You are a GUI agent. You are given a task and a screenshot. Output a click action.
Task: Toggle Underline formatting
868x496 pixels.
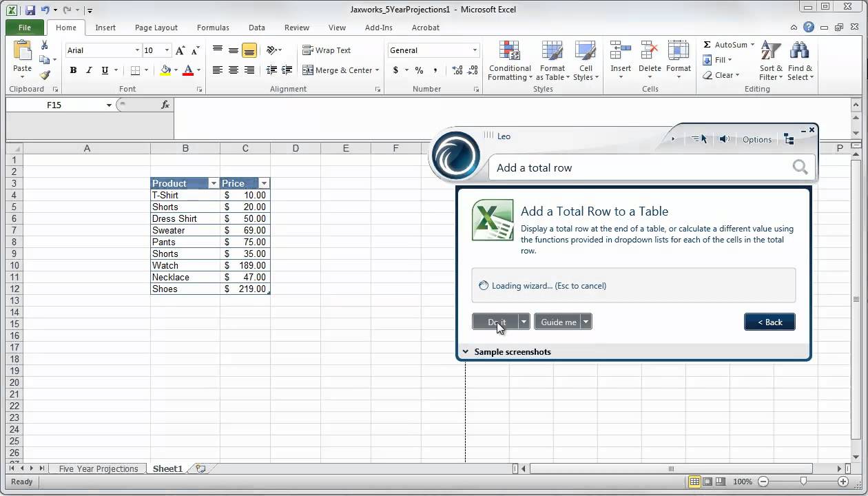pyautogui.click(x=105, y=70)
